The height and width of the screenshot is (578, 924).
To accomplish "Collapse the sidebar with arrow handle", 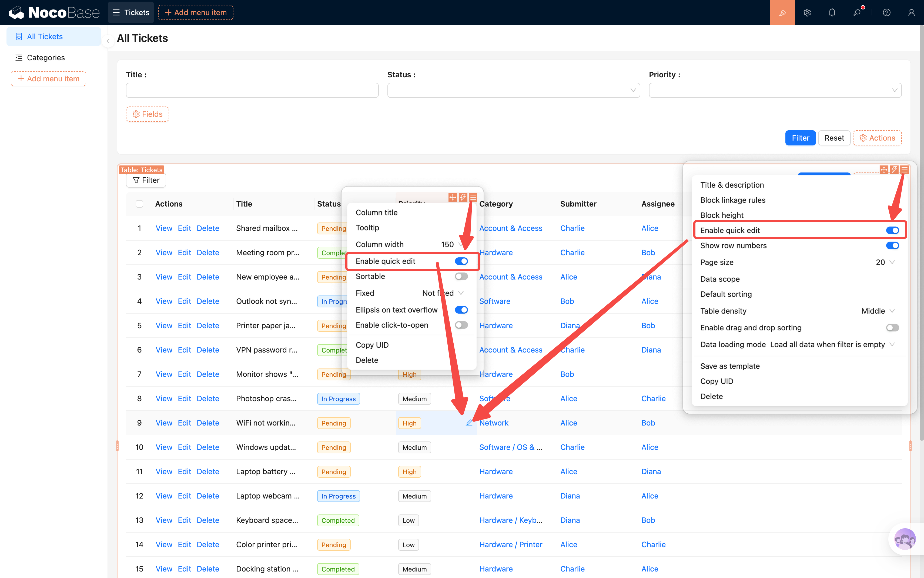I will (x=108, y=41).
